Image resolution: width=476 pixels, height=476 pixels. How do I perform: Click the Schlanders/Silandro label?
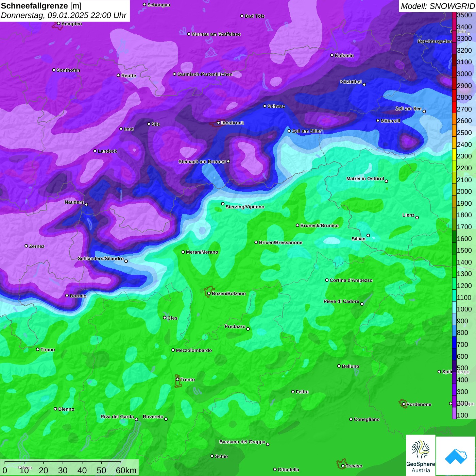[x=101, y=258]
